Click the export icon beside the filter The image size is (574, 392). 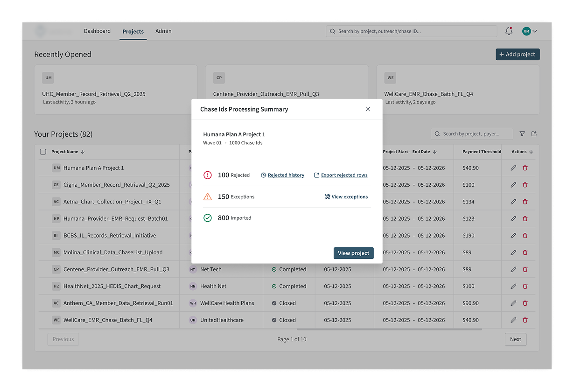(534, 134)
